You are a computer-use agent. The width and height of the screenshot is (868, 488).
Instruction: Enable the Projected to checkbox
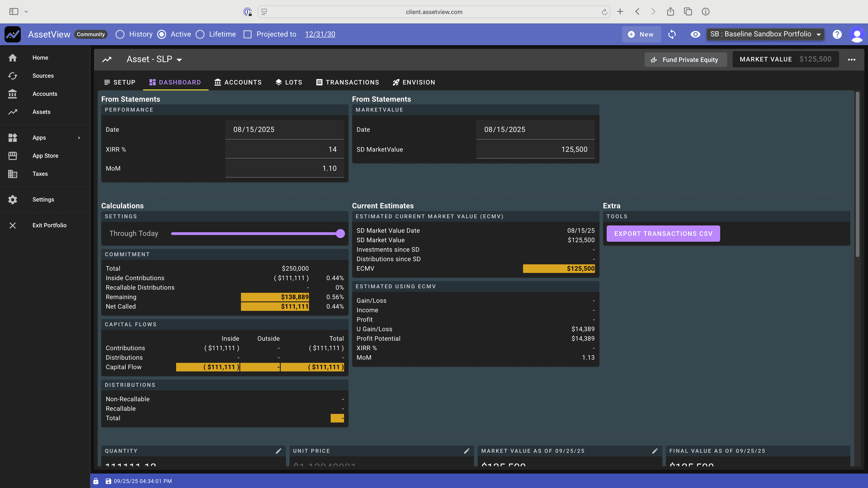pos(248,34)
